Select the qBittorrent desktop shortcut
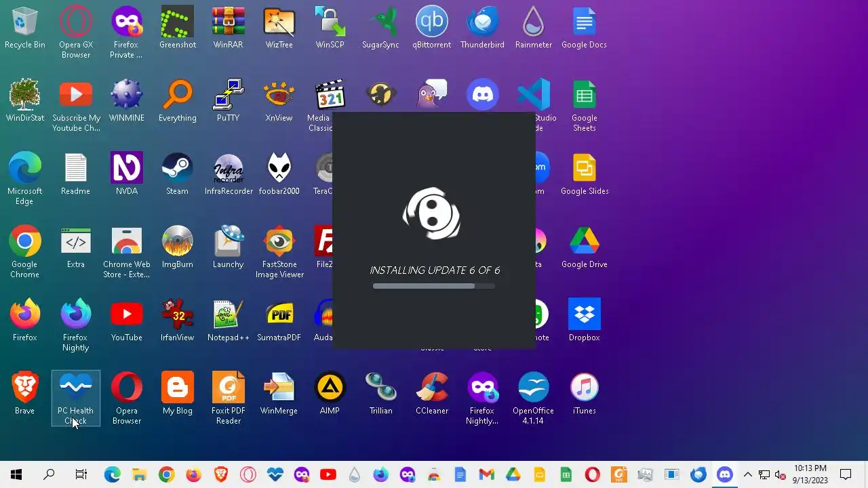 tap(431, 28)
